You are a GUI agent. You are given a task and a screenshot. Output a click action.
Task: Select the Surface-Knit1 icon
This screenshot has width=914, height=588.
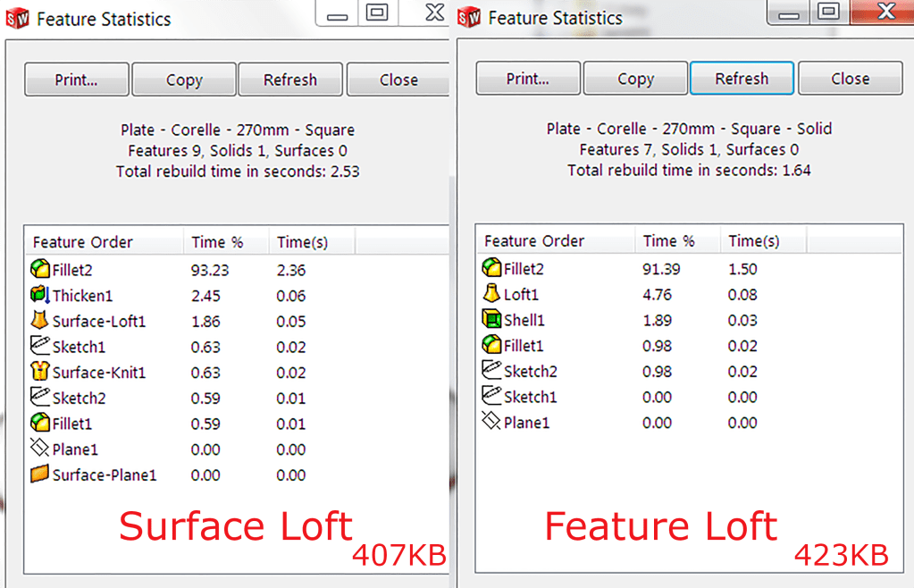click(39, 373)
